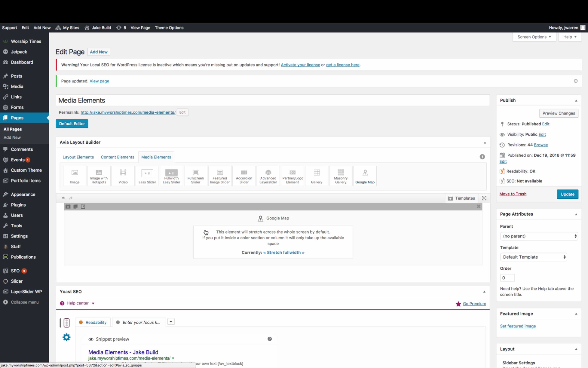Remove Google Map element with X

(478, 207)
